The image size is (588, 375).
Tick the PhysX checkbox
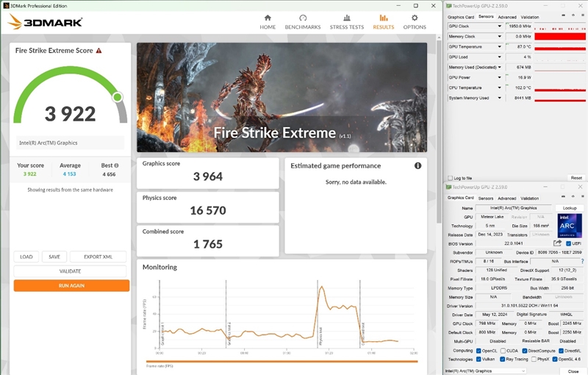coord(534,360)
